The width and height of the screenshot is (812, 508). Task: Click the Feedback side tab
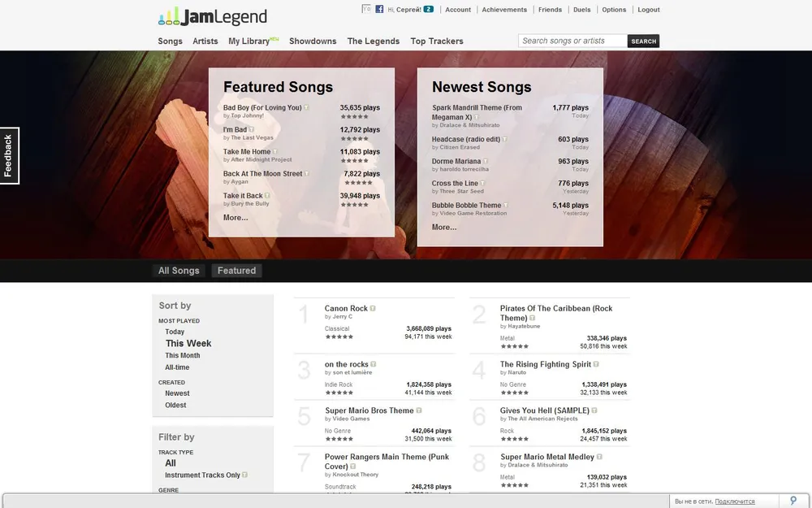tap(9, 155)
